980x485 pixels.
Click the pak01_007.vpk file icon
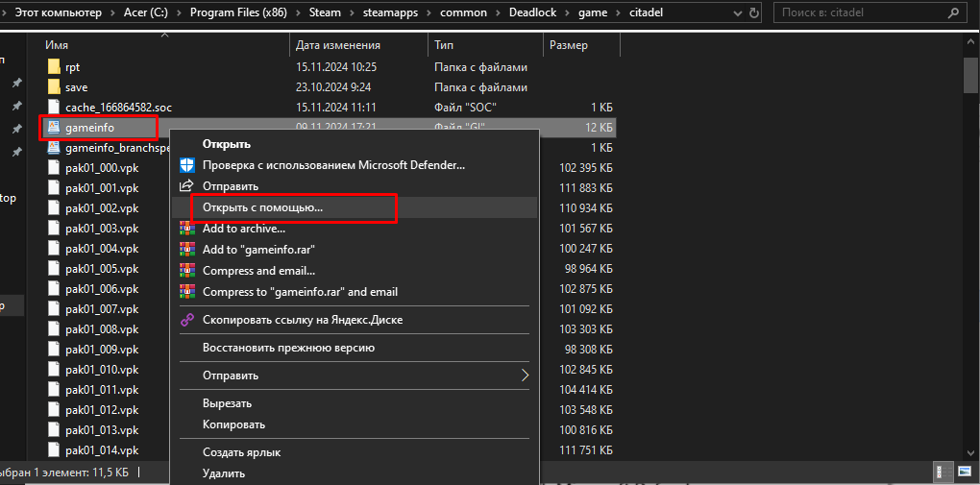click(x=54, y=308)
